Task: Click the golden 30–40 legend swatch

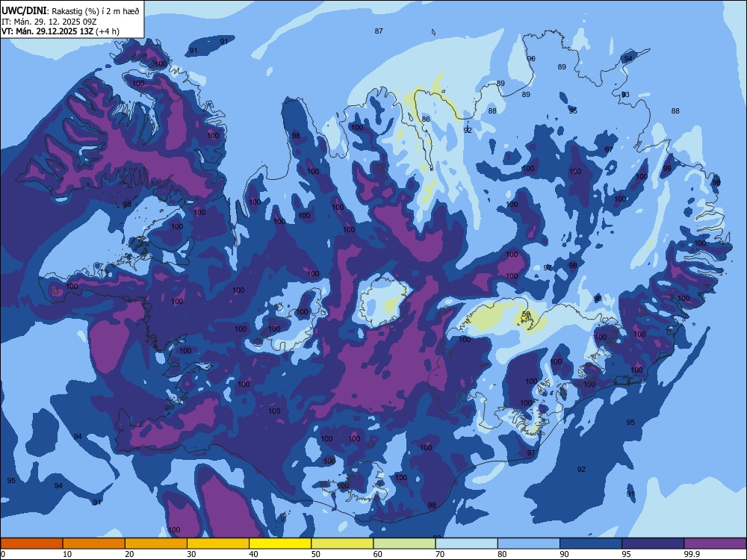Action: click(218, 544)
